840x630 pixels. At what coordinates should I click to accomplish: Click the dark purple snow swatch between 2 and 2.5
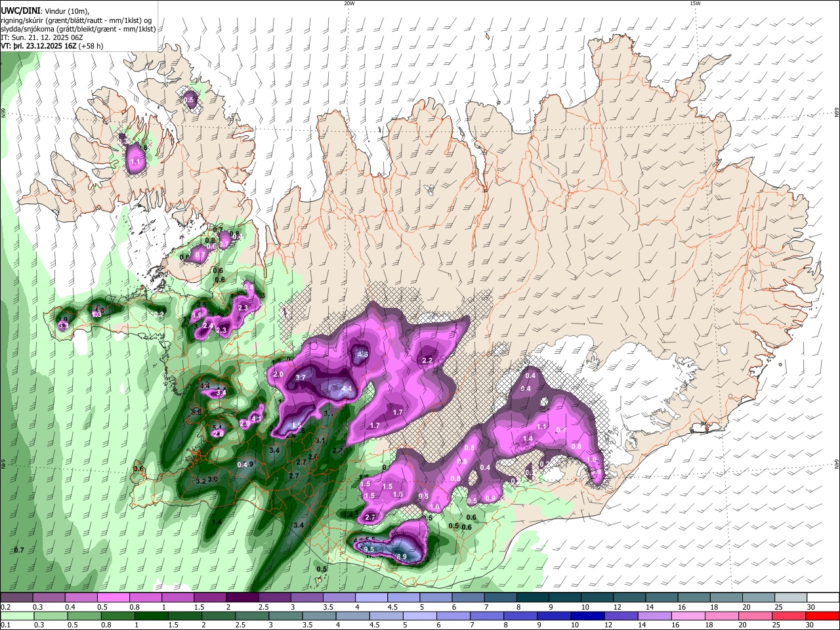coord(241,598)
